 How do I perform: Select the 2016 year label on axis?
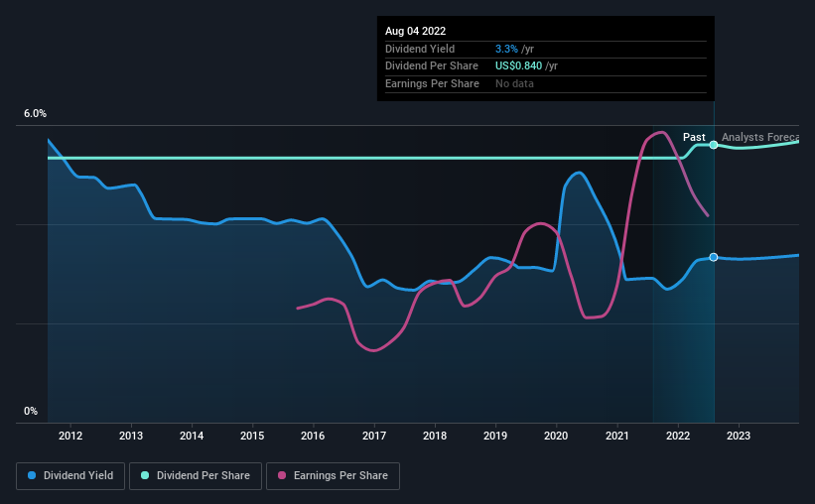click(313, 436)
